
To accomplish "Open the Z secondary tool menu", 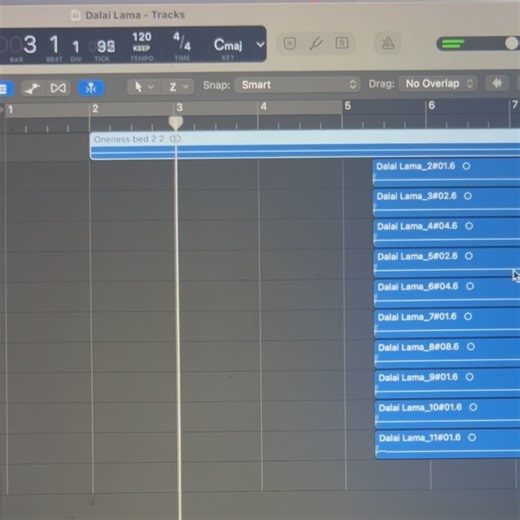I will click(x=178, y=87).
